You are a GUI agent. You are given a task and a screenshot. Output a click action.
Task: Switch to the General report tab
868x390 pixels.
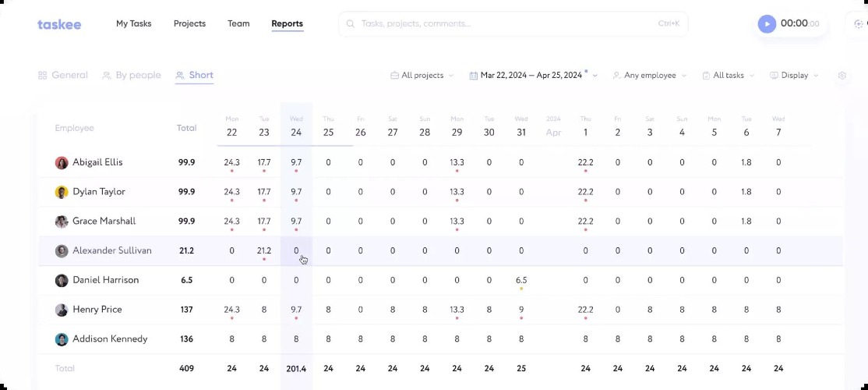pos(62,76)
